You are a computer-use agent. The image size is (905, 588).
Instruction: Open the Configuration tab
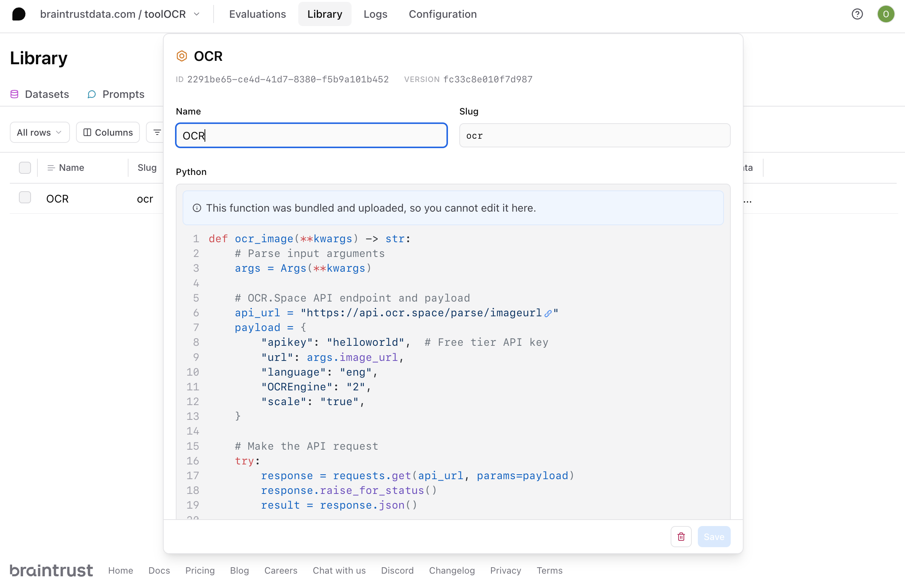443,14
